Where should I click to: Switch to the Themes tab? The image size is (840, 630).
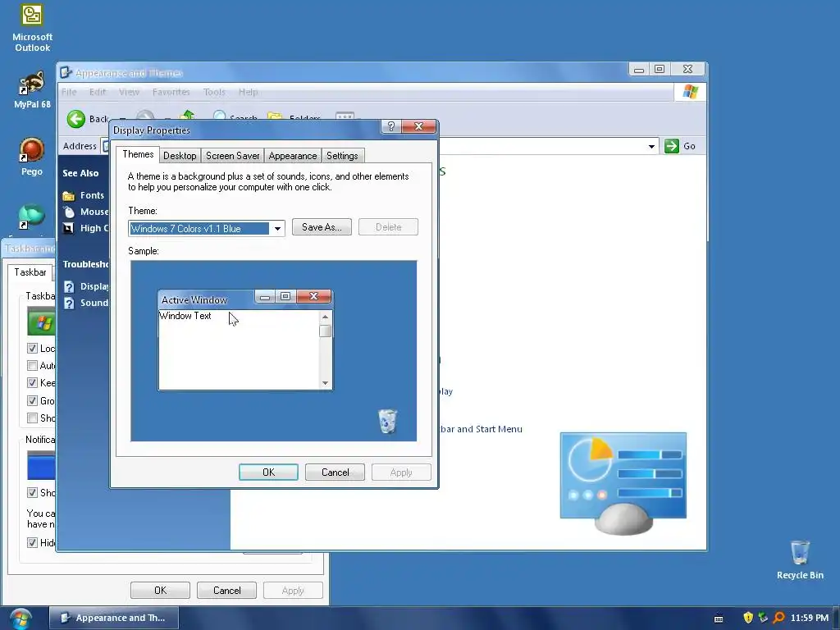(138, 154)
